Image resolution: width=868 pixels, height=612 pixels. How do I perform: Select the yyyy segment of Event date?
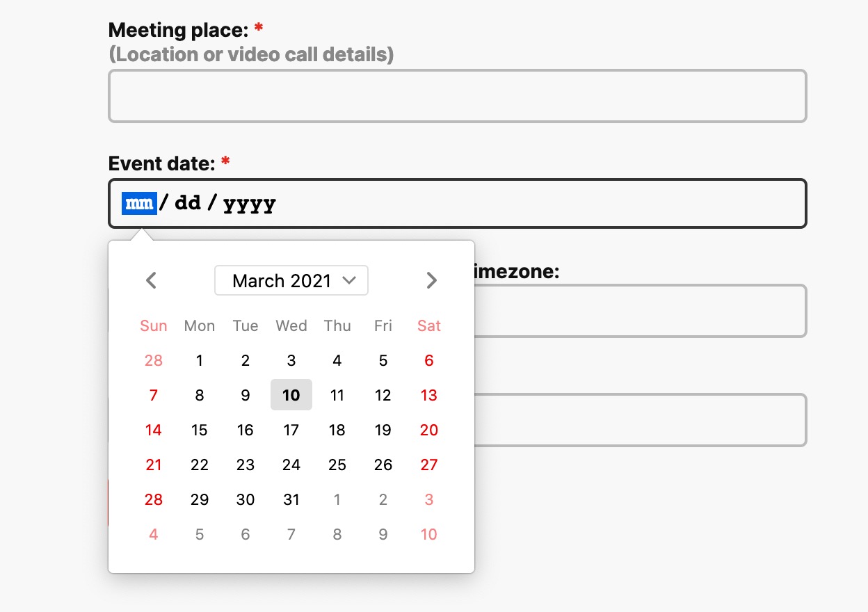coord(250,203)
